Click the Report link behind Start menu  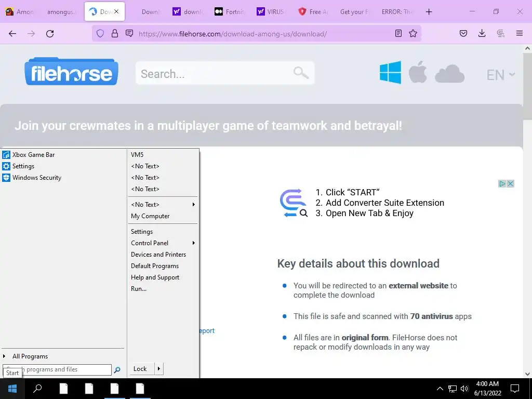click(x=207, y=331)
